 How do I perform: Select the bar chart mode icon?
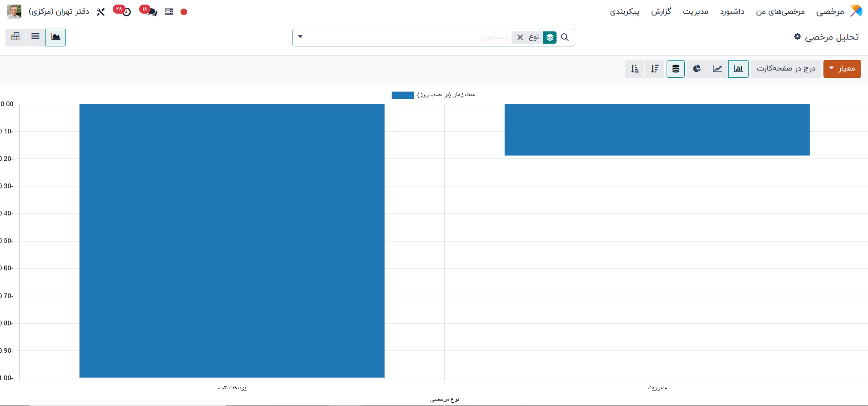coord(738,69)
